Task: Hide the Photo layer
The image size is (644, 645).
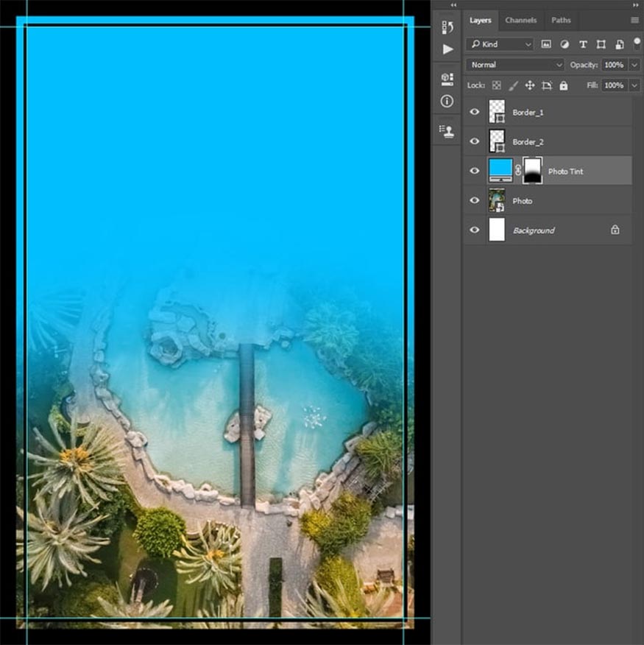Action: click(x=474, y=200)
